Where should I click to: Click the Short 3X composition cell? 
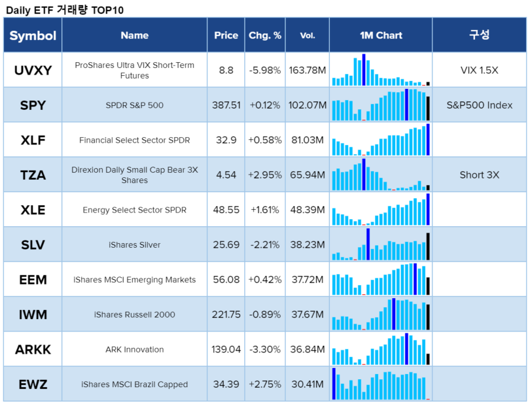[480, 175]
